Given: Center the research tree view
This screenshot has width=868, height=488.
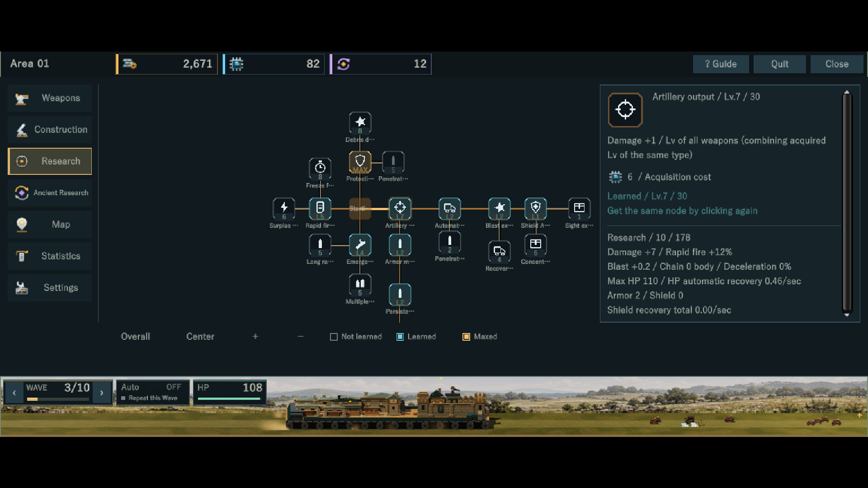Looking at the screenshot, I should tap(200, 337).
